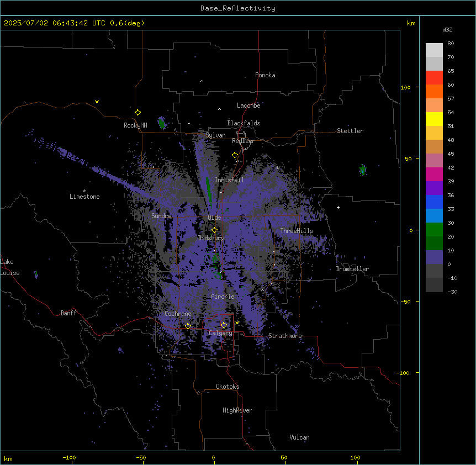
Task: Select the yellow diamond marker below RedDeer
Action: pos(235,155)
